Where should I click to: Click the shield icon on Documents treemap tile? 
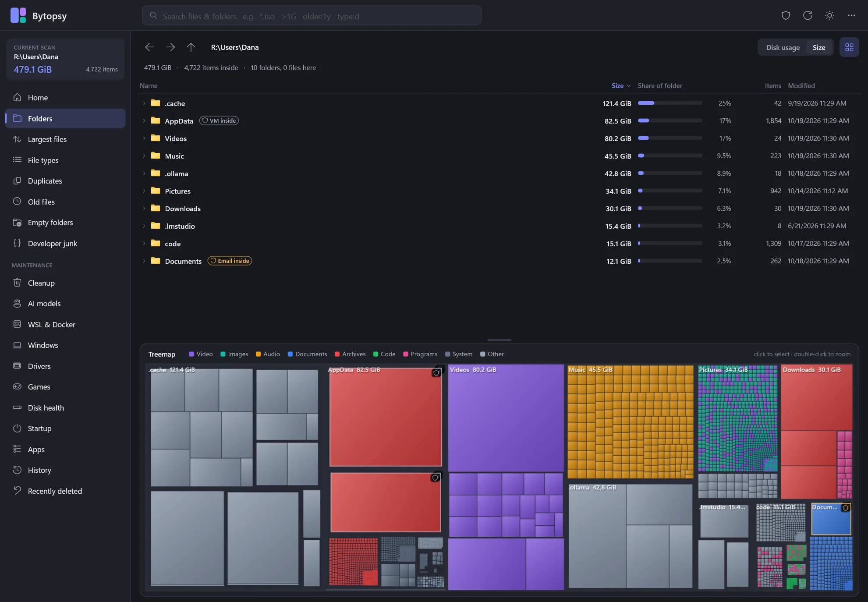(x=846, y=508)
